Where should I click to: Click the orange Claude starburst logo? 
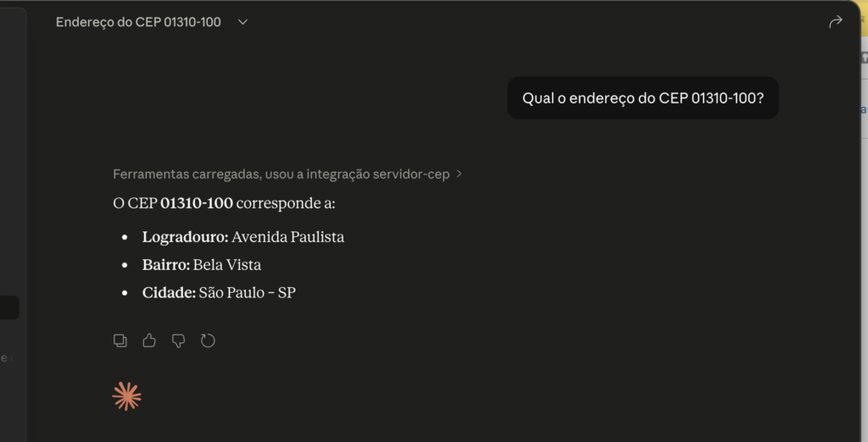(x=127, y=396)
